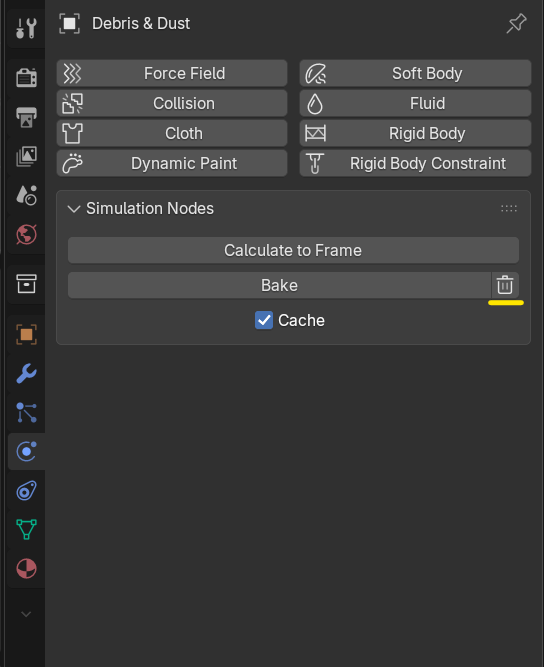Grab the Simulation Nodes panel drag handle
The width and height of the screenshot is (544, 667).
[509, 208]
